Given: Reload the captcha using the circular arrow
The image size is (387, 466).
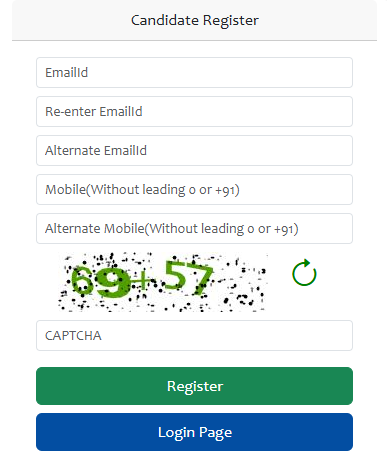Looking at the screenshot, I should (304, 273).
